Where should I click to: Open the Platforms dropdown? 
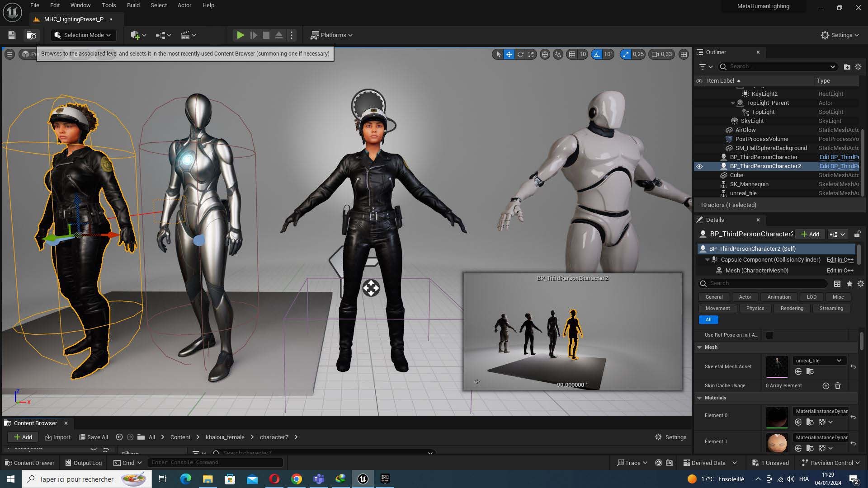pyautogui.click(x=332, y=35)
